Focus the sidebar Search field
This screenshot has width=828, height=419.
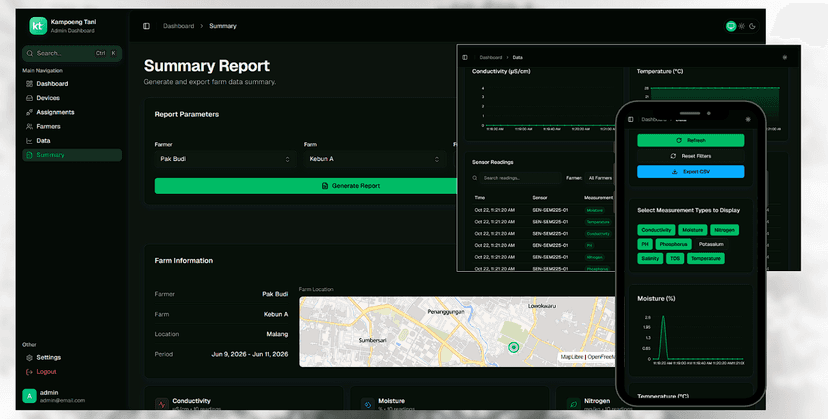pos(72,53)
